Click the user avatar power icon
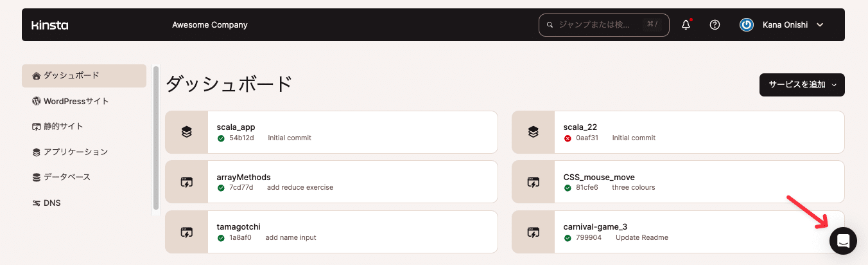Image resolution: width=868 pixels, height=265 pixels. [x=746, y=25]
